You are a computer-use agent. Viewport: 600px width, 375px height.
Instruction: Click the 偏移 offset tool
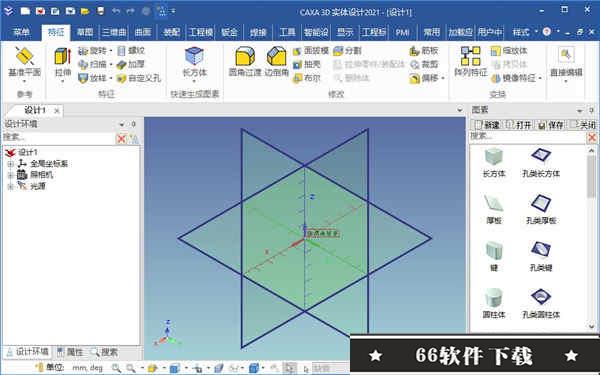424,78
